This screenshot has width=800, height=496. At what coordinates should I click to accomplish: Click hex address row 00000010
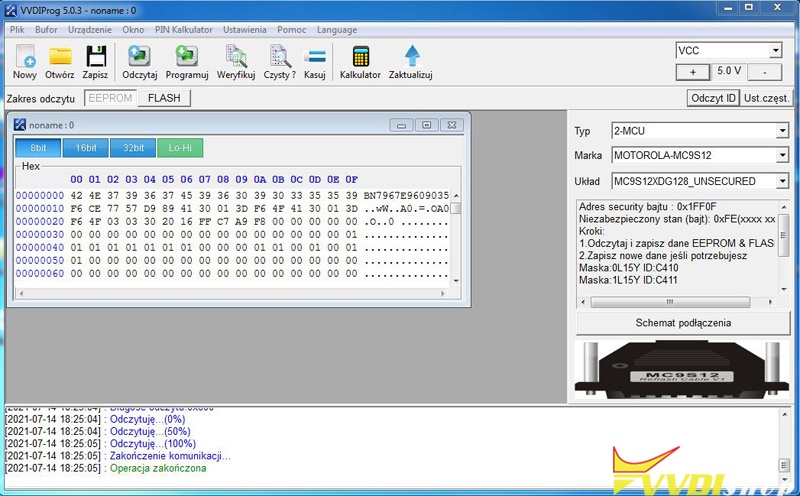(40, 209)
